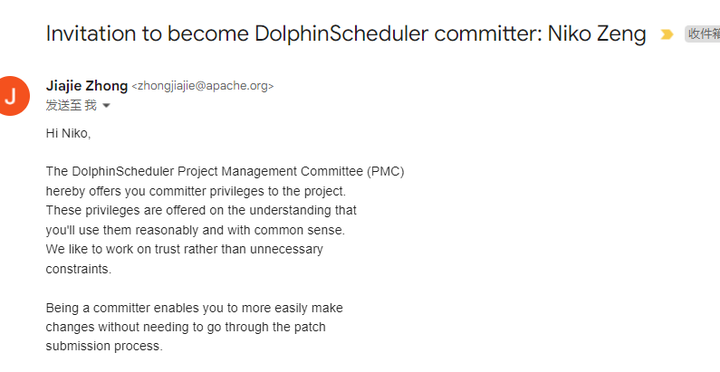Click the "Being a committer enables" line
This screenshot has height=372, width=720.
pyautogui.click(x=194, y=308)
